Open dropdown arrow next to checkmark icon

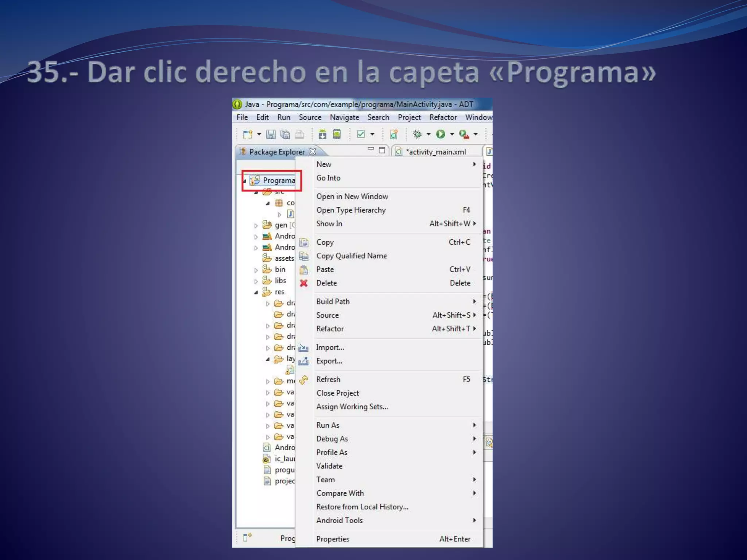(372, 134)
